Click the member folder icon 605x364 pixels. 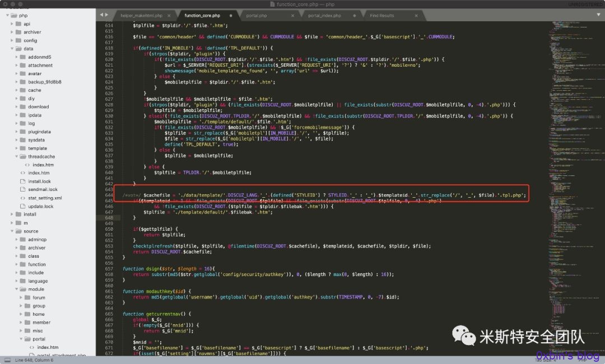click(27, 323)
